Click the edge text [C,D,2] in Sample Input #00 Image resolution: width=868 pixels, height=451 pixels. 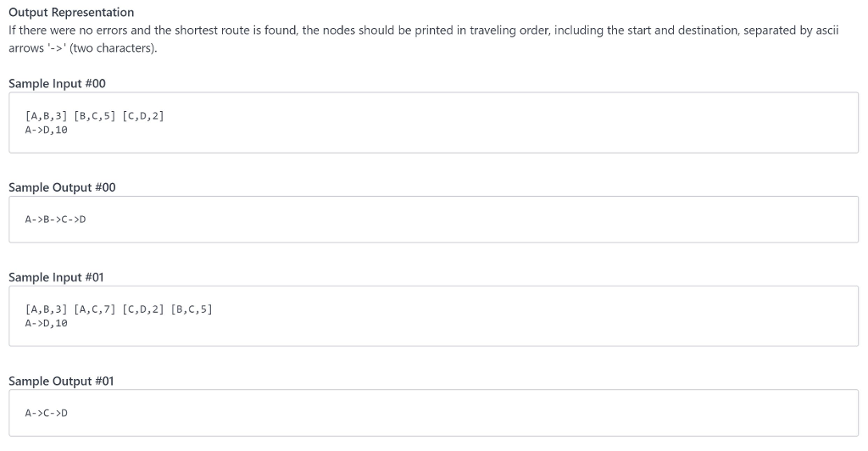tap(142, 115)
